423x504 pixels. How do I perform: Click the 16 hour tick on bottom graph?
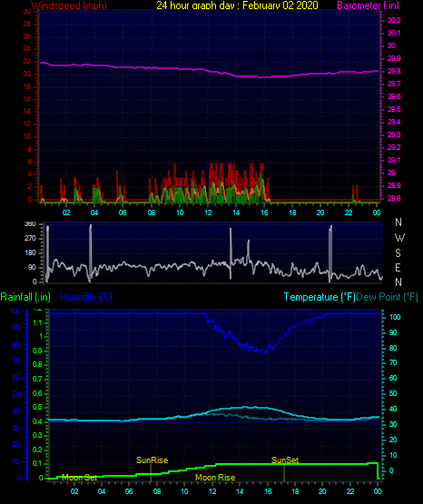(x=268, y=491)
